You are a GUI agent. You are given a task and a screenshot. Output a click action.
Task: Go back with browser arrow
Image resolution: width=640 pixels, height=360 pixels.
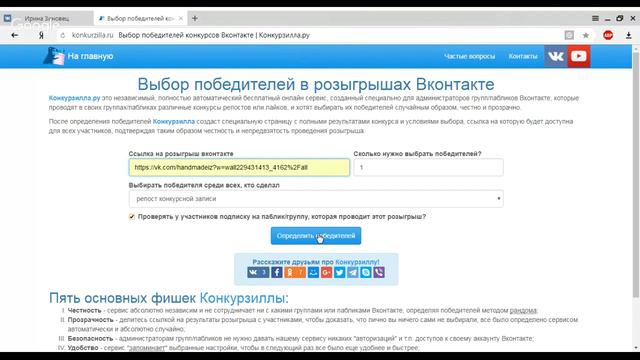click(x=15, y=36)
